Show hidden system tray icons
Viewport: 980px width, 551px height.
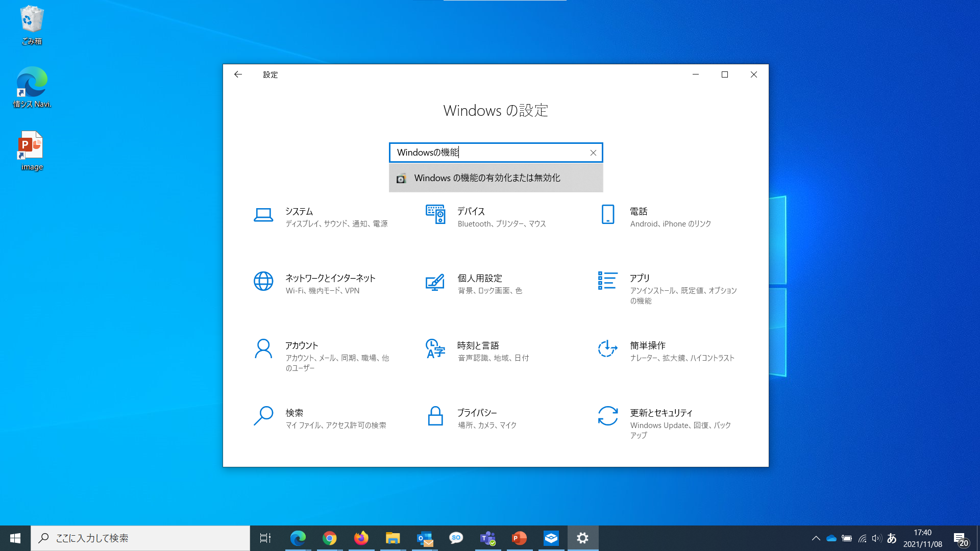pos(816,538)
